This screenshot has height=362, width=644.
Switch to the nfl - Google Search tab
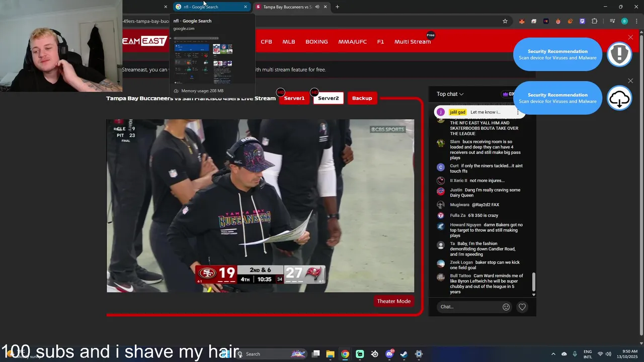coord(211,7)
